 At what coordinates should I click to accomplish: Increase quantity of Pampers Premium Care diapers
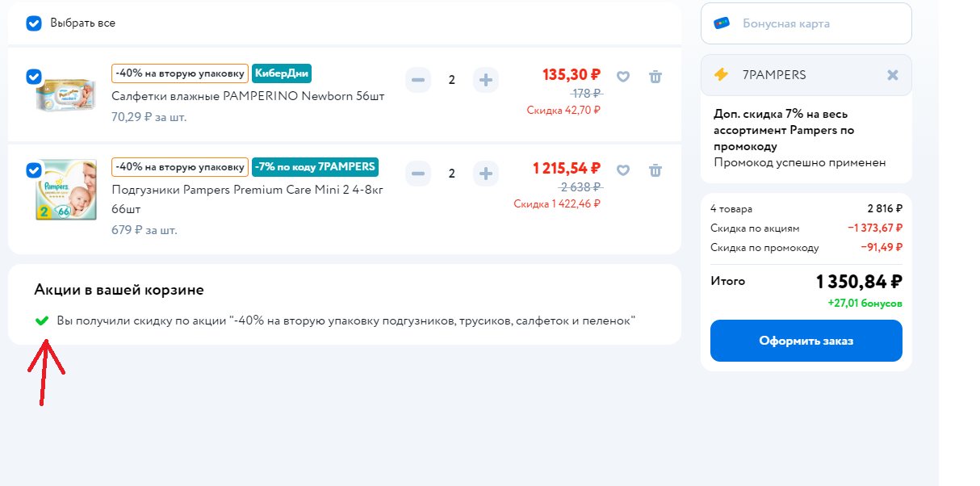click(x=486, y=174)
